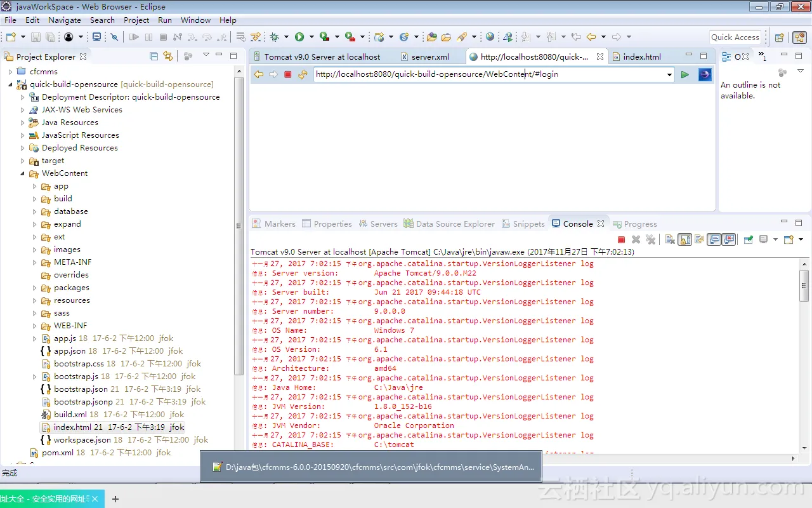Click Java EE perspective icon at top right
Viewport: 812px width, 508px height.
click(799, 37)
